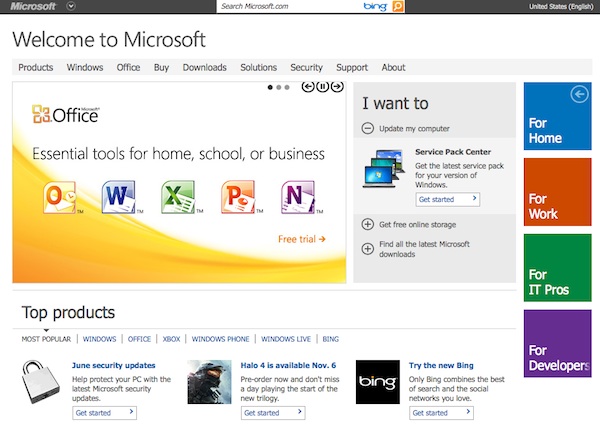
Task: Go to the next banner slide
Action: click(338, 87)
